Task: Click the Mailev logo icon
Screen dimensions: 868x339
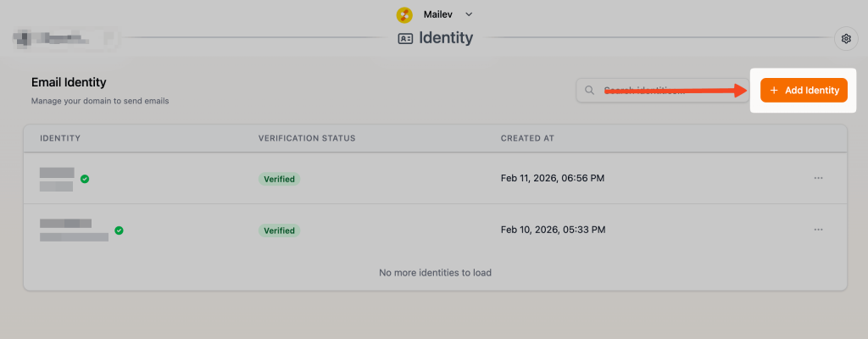Action: [x=403, y=14]
